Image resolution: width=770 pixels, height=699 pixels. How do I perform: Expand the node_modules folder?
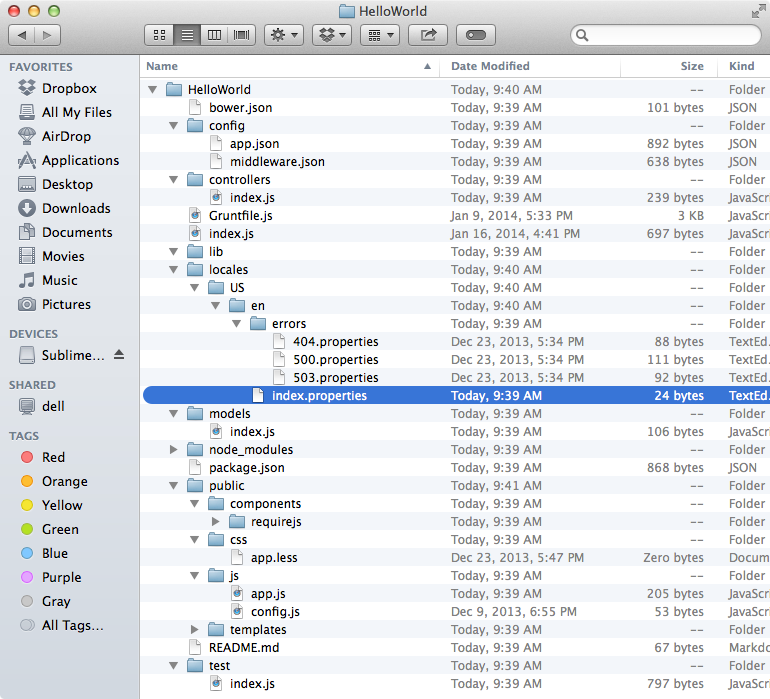[x=174, y=450]
